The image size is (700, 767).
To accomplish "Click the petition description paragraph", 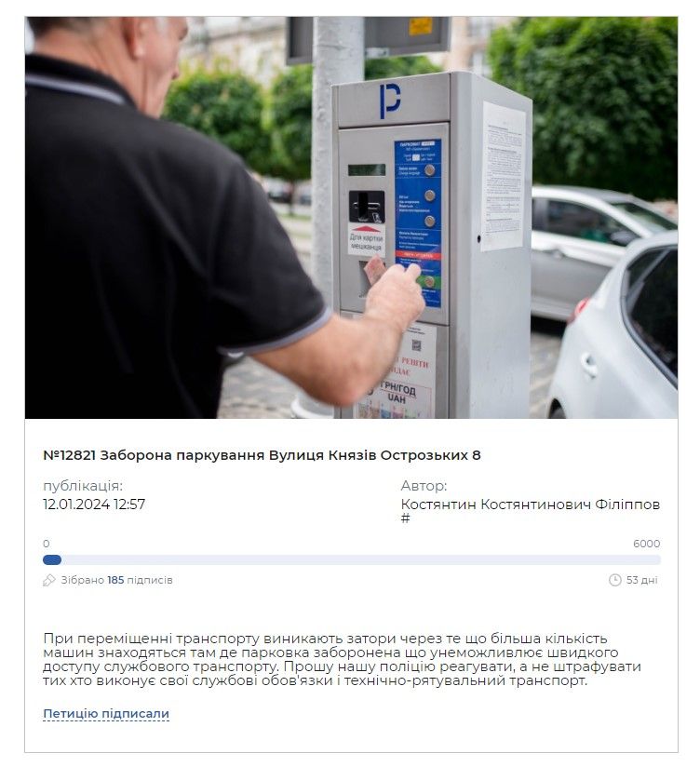I will [x=342, y=659].
